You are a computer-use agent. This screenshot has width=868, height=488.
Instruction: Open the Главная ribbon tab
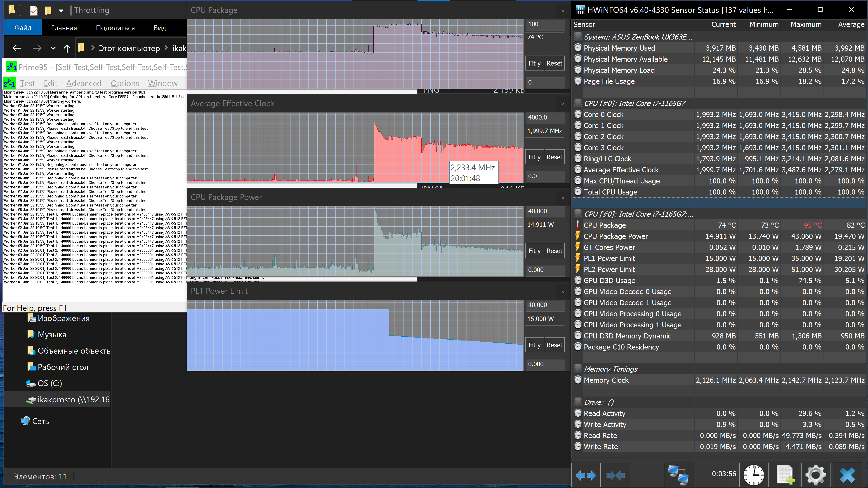click(64, 28)
